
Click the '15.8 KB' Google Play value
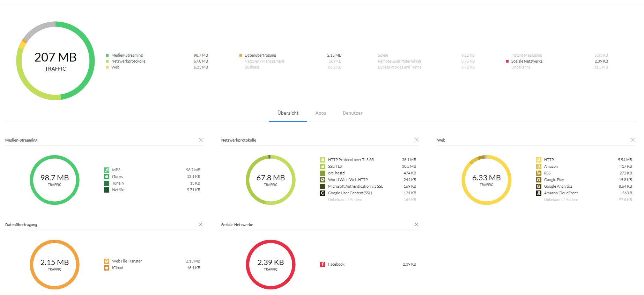click(625, 180)
